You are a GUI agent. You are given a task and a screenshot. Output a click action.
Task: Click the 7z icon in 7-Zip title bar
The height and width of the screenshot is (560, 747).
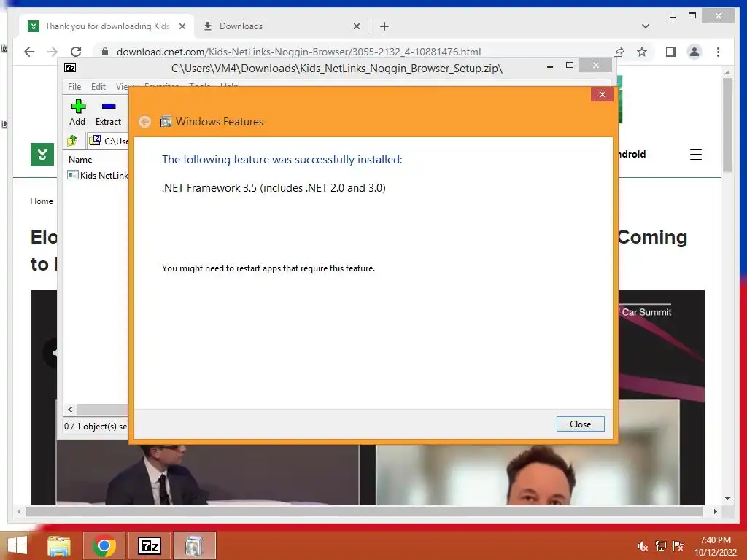pyautogui.click(x=70, y=68)
